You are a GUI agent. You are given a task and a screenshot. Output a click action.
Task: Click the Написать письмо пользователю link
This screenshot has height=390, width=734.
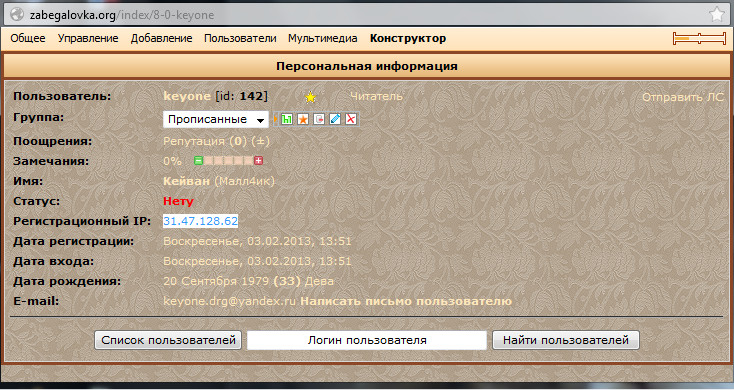406,301
